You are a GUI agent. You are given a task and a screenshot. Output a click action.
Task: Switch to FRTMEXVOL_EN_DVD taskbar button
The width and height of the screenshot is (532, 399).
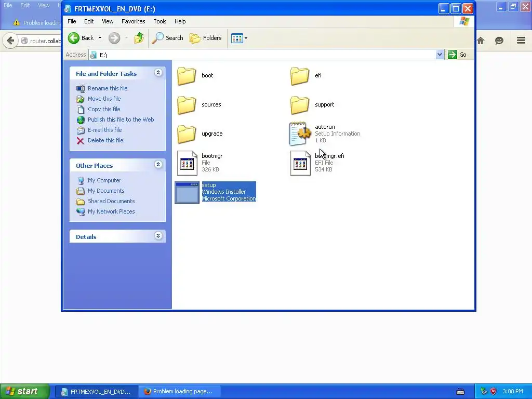click(x=96, y=392)
